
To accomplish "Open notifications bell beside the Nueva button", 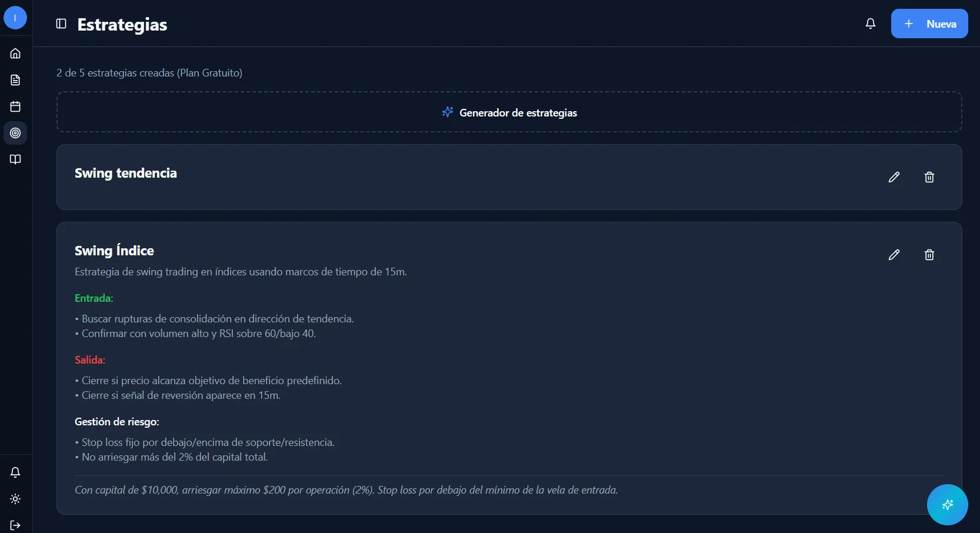I will coord(871,24).
